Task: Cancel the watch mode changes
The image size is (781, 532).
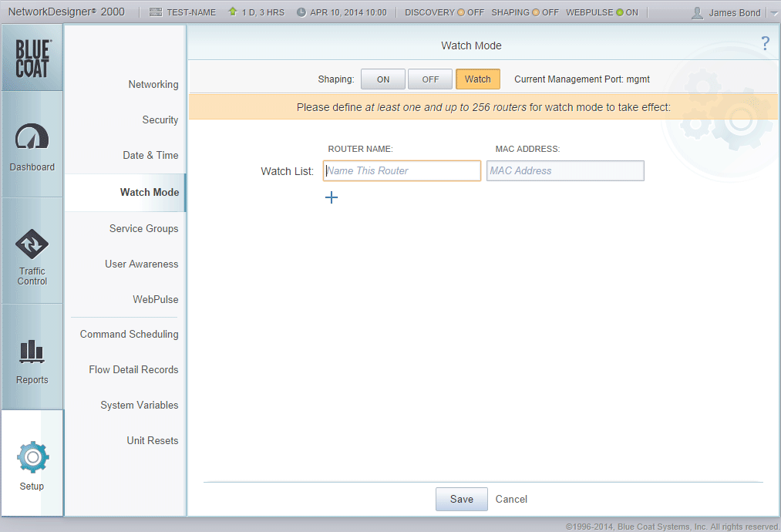Action: click(x=511, y=499)
